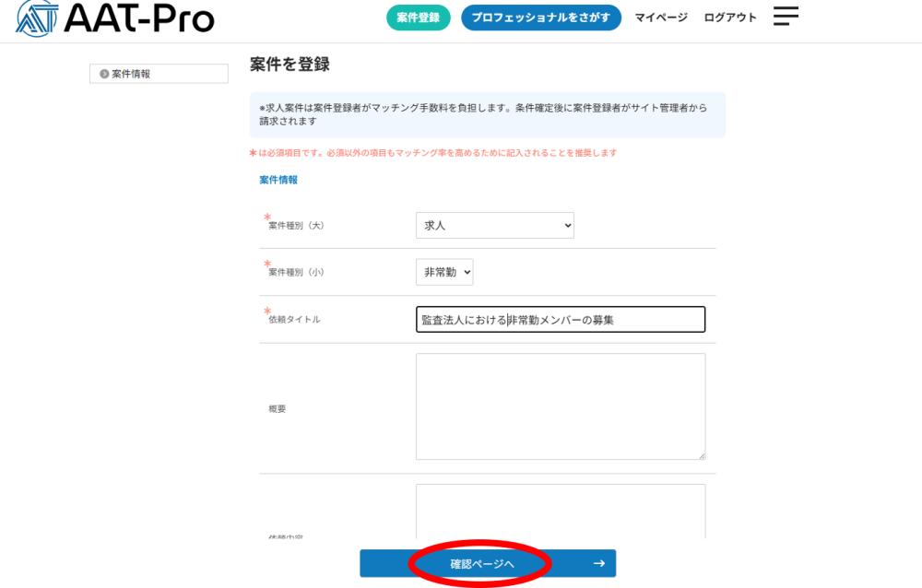Click the 確認ページへ button text
This screenshot has height=588, width=922.
click(482, 563)
